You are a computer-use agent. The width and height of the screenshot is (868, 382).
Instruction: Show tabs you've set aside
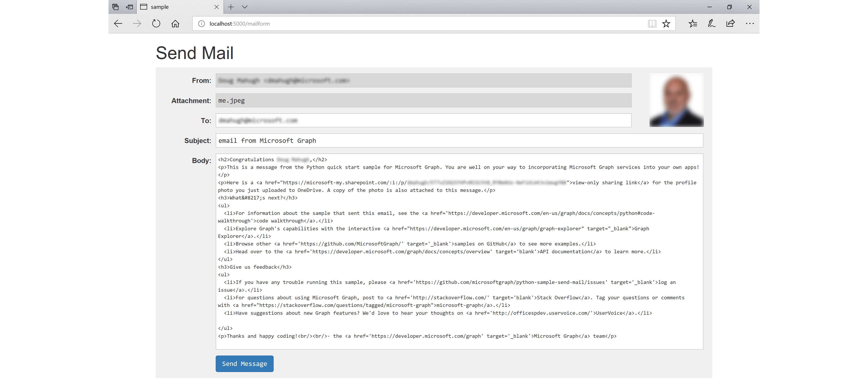[x=129, y=7]
